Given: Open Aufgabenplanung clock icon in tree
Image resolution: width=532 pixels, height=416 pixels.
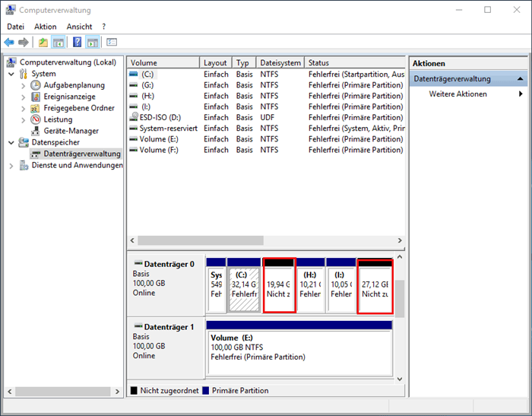Looking at the screenshot, I should [36, 85].
